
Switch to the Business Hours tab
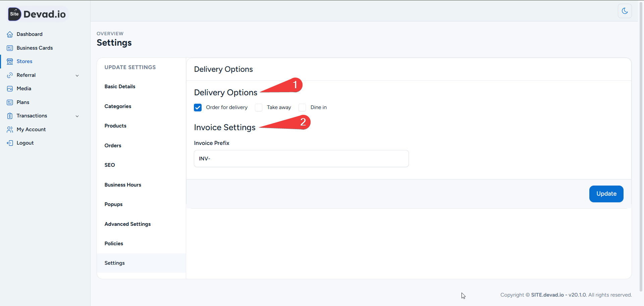click(x=123, y=185)
